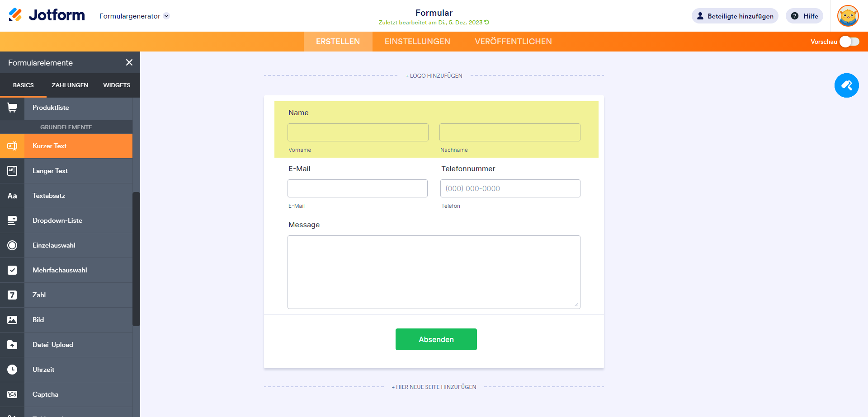This screenshot has width=868, height=417.
Task: Switch to the EINSTELLUNGEN tab
Action: pyautogui.click(x=417, y=42)
